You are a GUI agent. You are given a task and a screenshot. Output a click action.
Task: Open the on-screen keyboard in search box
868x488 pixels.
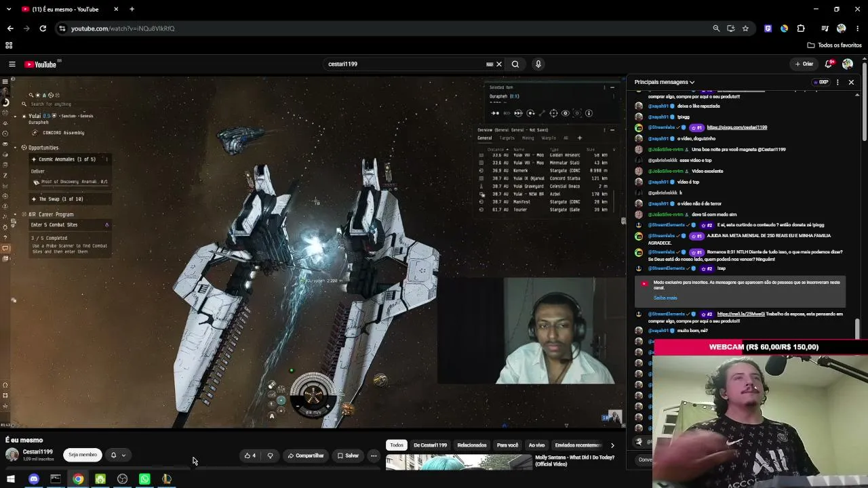pyautogui.click(x=490, y=64)
